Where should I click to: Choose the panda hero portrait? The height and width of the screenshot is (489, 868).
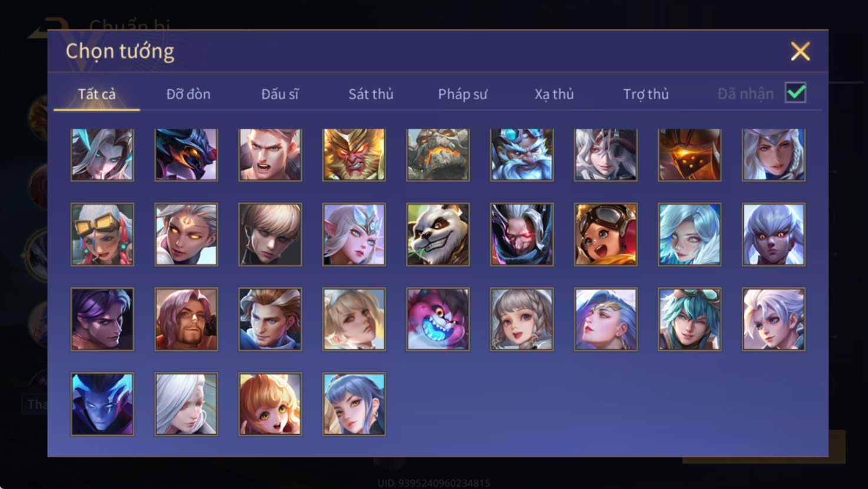(x=438, y=235)
